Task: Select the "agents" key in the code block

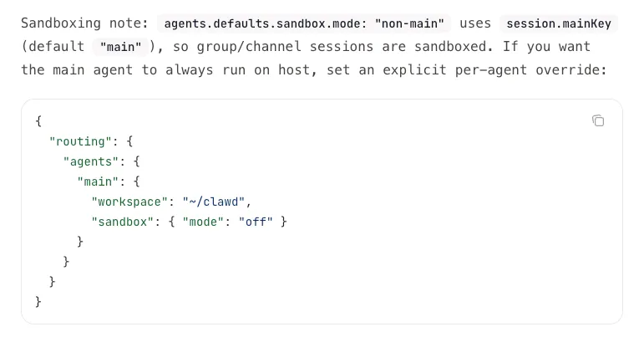Action: [x=94, y=161]
